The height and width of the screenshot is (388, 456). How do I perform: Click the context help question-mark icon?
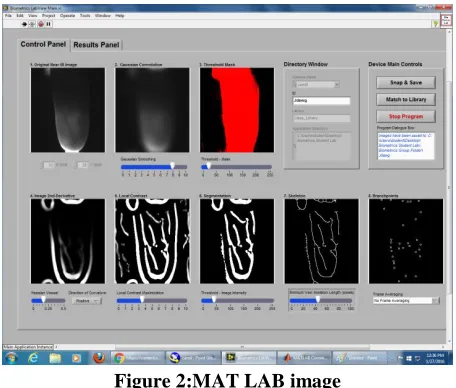pos(435,24)
